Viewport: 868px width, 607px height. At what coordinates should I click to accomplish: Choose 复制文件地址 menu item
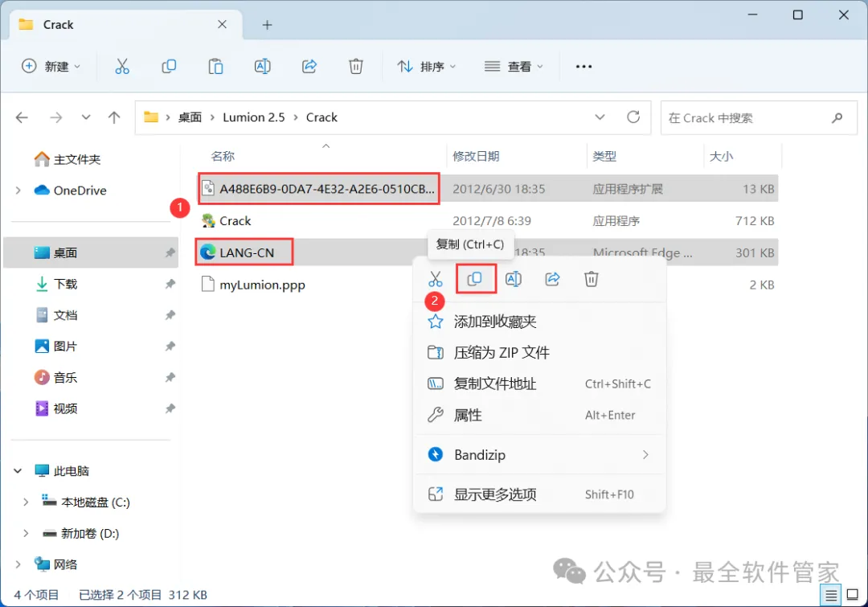tap(540, 383)
